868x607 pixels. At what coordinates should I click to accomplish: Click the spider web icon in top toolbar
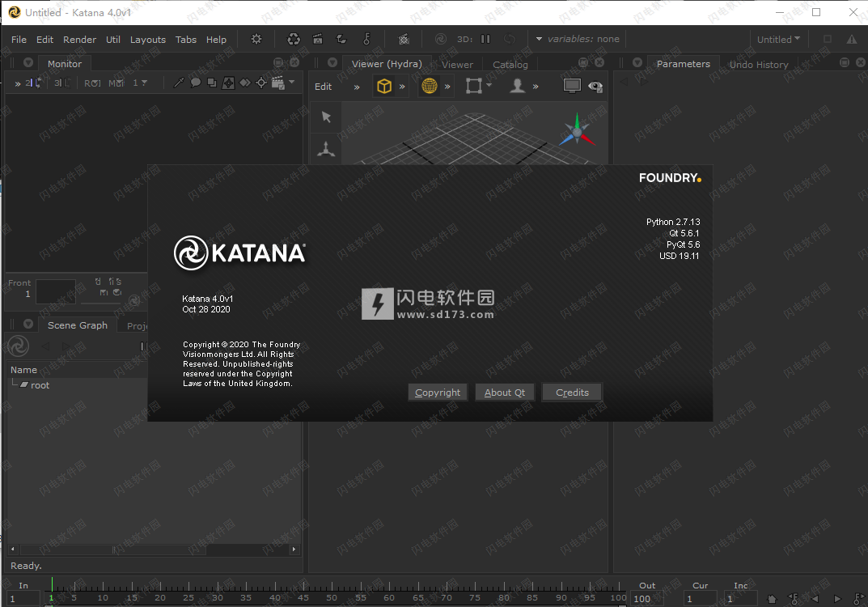404,39
